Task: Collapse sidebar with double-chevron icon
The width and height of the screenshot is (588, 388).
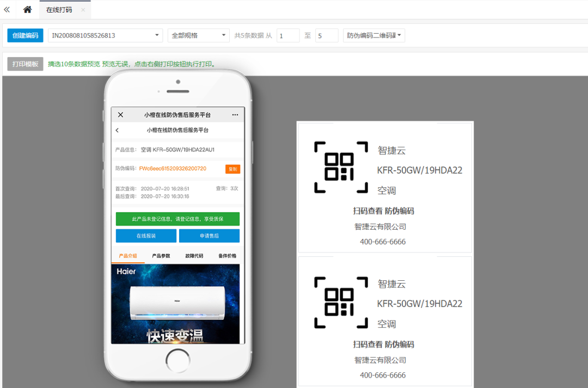Action: tap(7, 10)
